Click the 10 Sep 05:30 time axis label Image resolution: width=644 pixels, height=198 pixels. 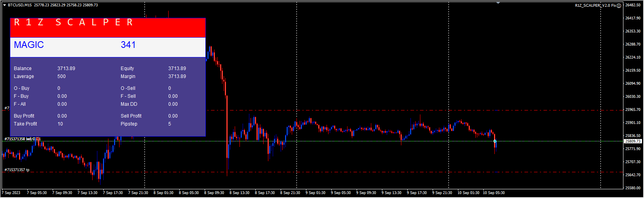click(x=494, y=193)
